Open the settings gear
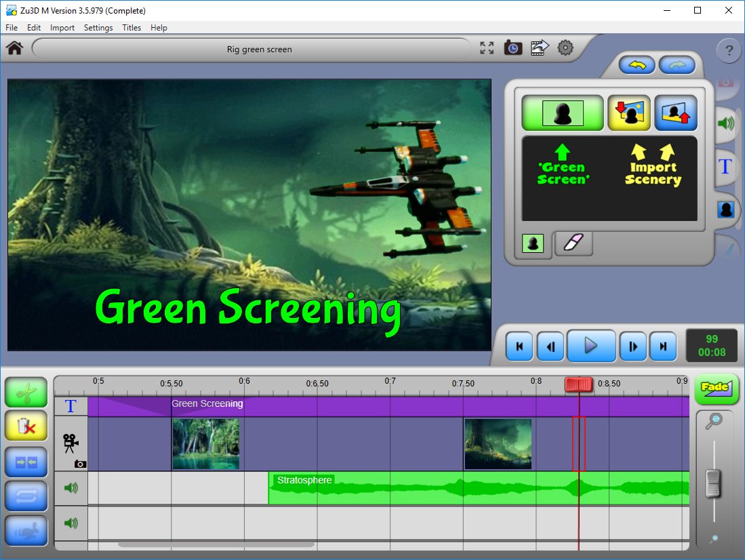The image size is (745, 560). pos(565,48)
